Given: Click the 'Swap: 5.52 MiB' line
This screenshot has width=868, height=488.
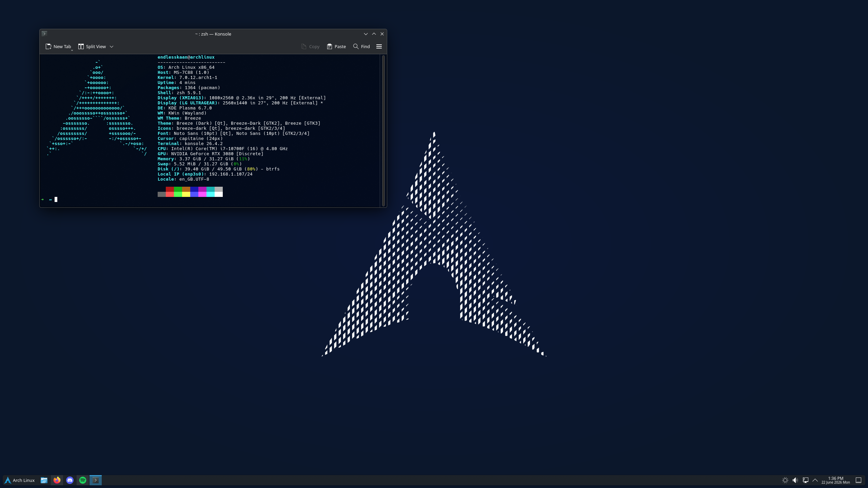Looking at the screenshot, I should (x=199, y=164).
